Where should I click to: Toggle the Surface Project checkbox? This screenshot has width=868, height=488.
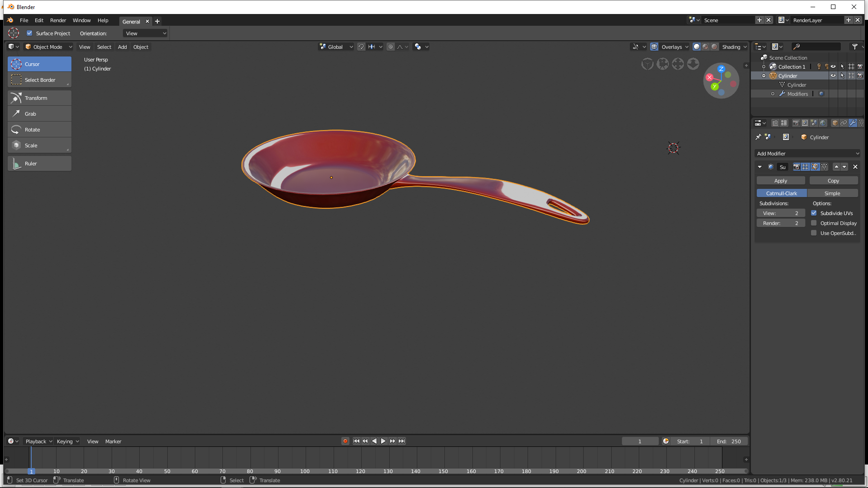pyautogui.click(x=29, y=33)
